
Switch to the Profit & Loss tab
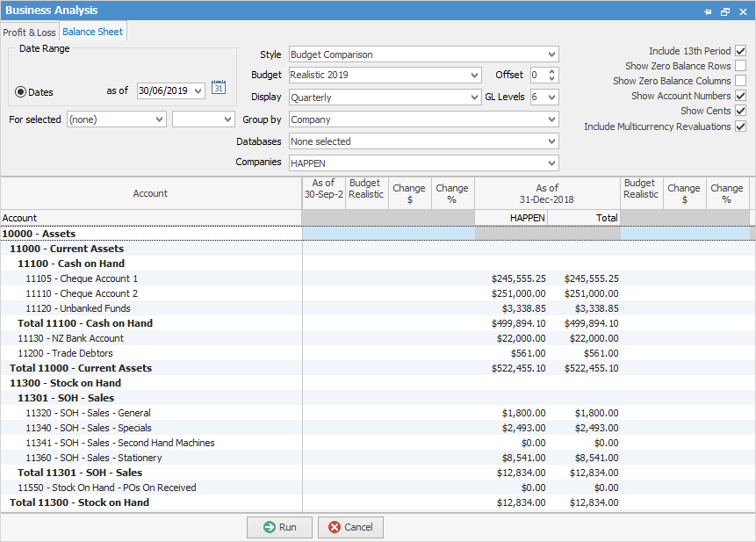tap(28, 33)
